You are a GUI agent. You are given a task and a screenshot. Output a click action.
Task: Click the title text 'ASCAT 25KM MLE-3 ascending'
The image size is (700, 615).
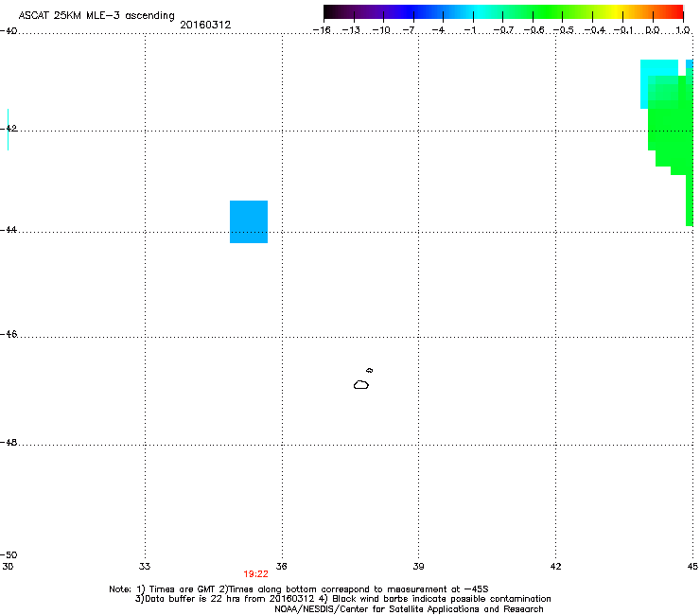click(96, 16)
